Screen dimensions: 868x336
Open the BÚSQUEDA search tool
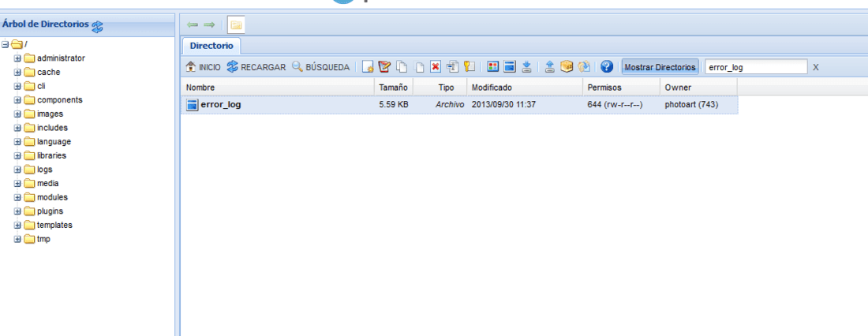coord(320,67)
